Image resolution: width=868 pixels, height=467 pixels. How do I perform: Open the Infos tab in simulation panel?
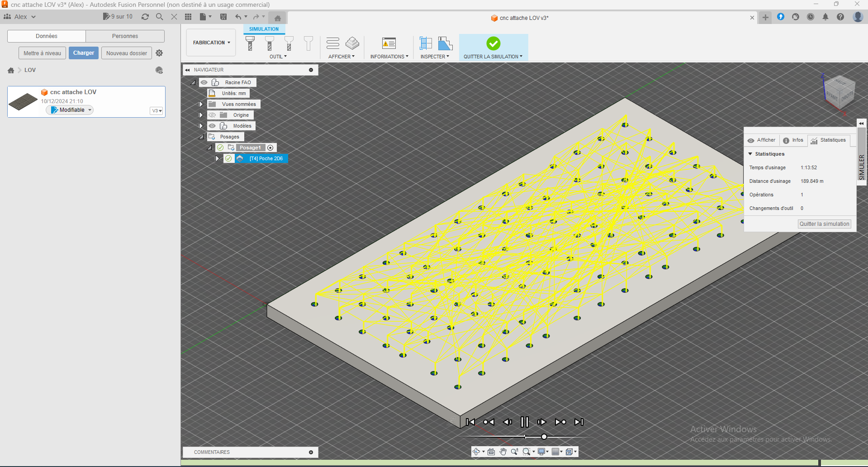pyautogui.click(x=793, y=140)
